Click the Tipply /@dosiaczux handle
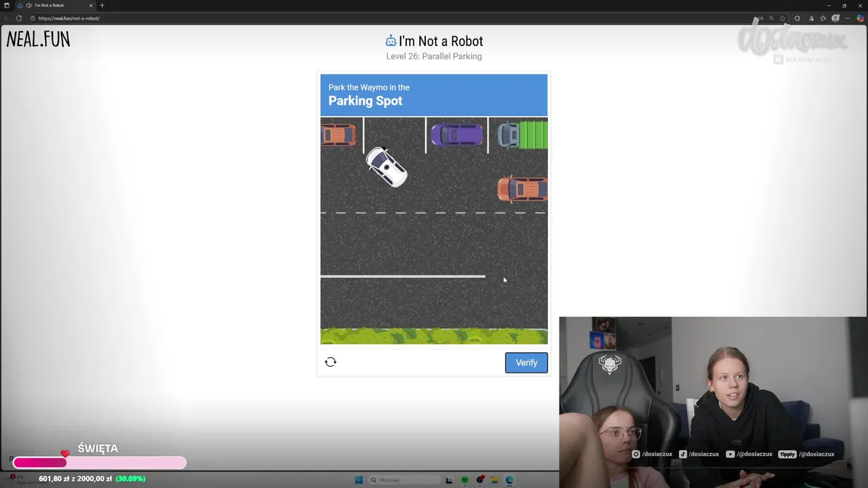 (806, 454)
